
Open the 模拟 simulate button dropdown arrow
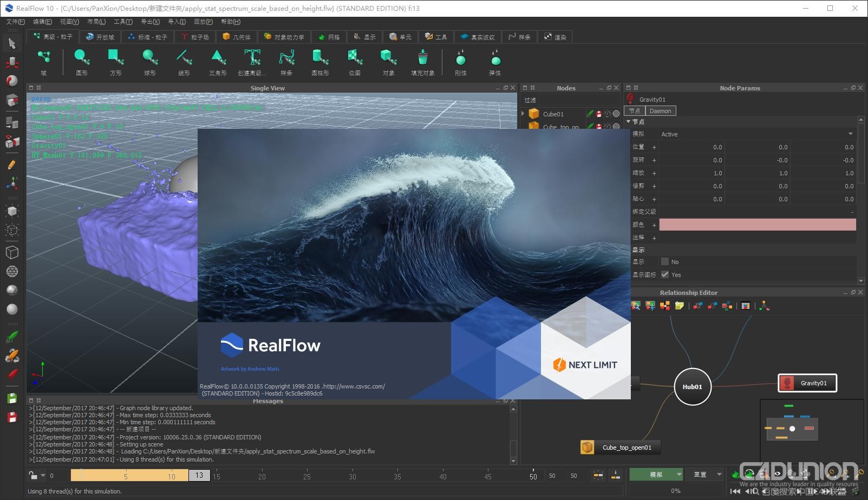pyautogui.click(x=679, y=475)
